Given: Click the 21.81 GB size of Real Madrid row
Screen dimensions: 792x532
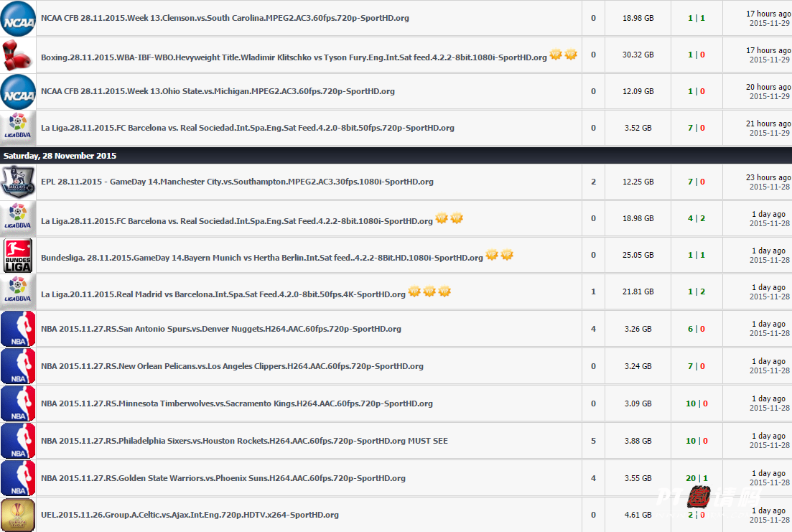Looking at the screenshot, I should (x=638, y=291).
